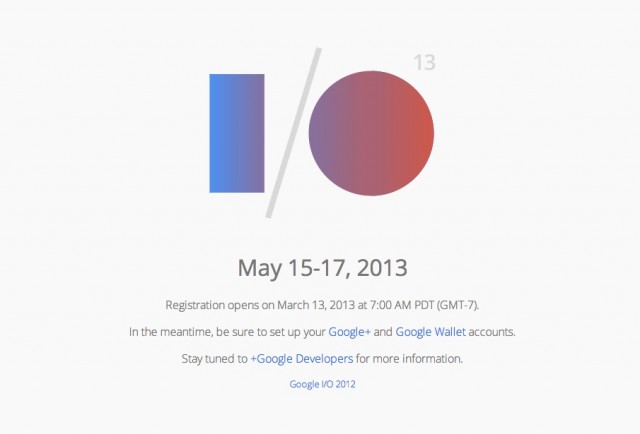This screenshot has width=640, height=434.
Task: Click the blue rectangle 'I' logo shape
Action: click(x=237, y=133)
